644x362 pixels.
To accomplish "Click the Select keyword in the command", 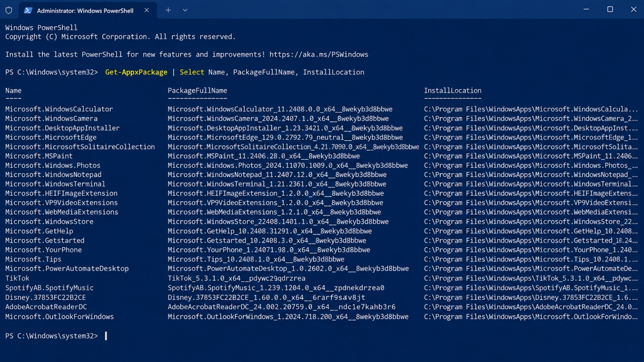I will 192,72.
